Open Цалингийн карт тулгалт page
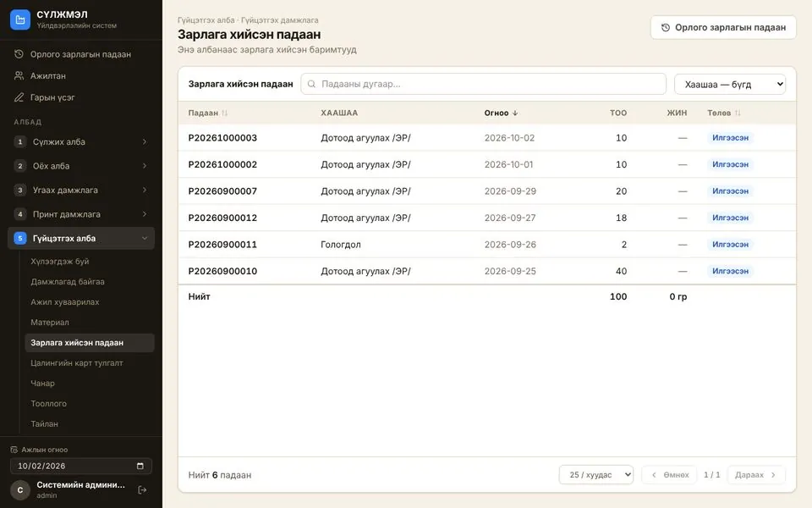 point(89,363)
